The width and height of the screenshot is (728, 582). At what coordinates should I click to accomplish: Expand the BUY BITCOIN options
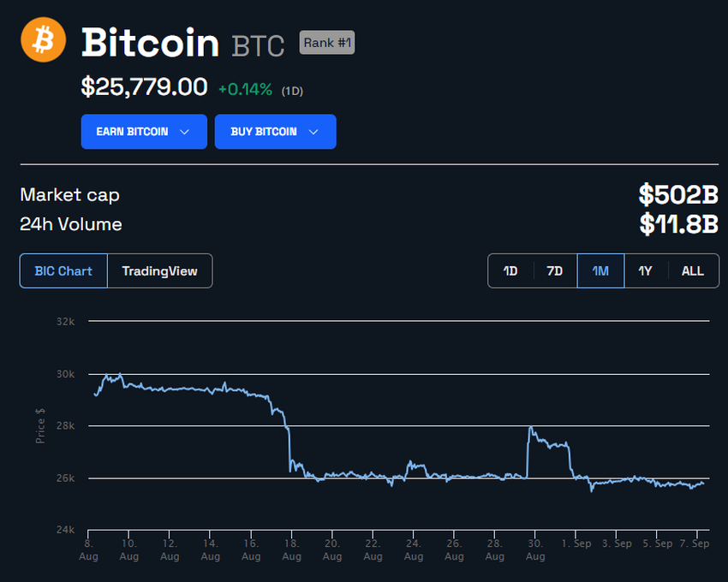point(275,131)
